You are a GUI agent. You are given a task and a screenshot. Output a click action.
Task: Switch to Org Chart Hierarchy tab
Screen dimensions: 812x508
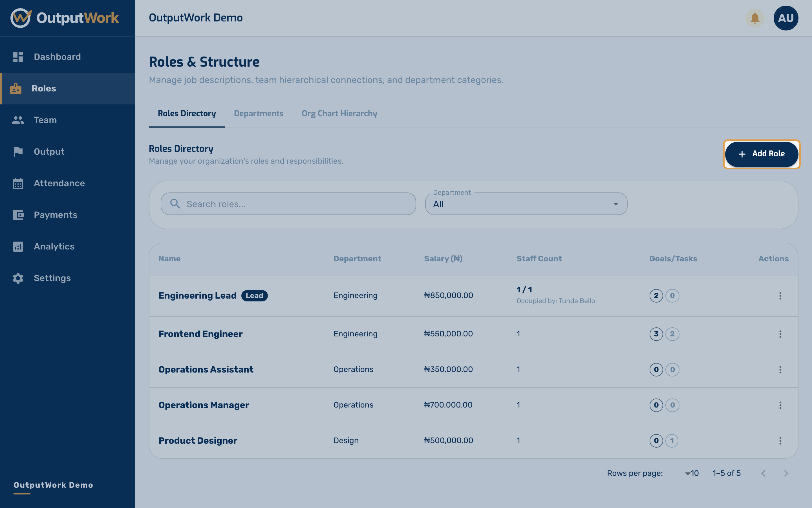coord(339,113)
